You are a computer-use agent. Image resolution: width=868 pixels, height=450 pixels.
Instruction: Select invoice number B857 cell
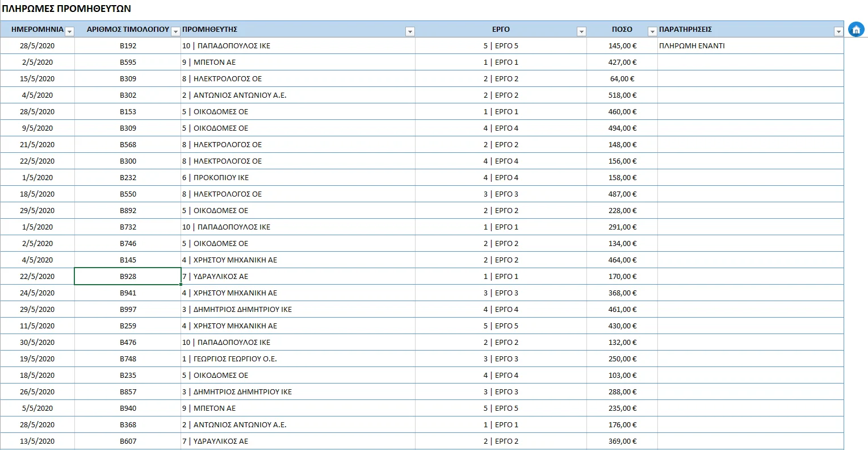coord(128,391)
